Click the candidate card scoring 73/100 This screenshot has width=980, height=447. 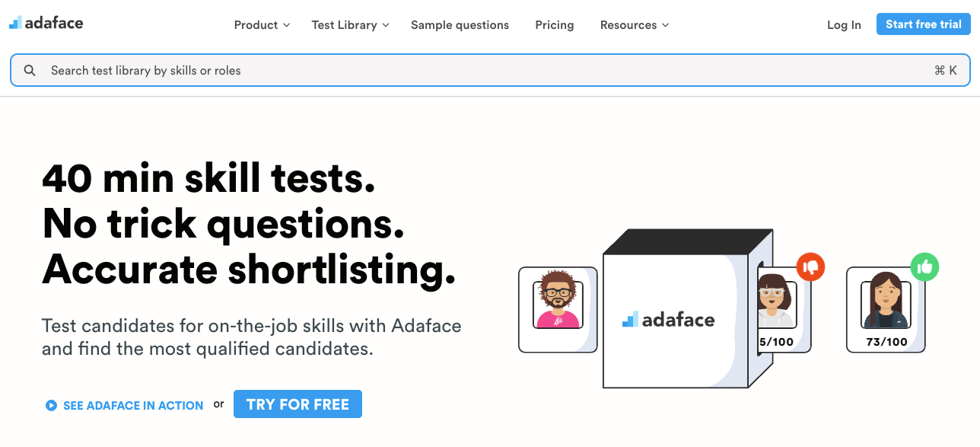tap(886, 311)
